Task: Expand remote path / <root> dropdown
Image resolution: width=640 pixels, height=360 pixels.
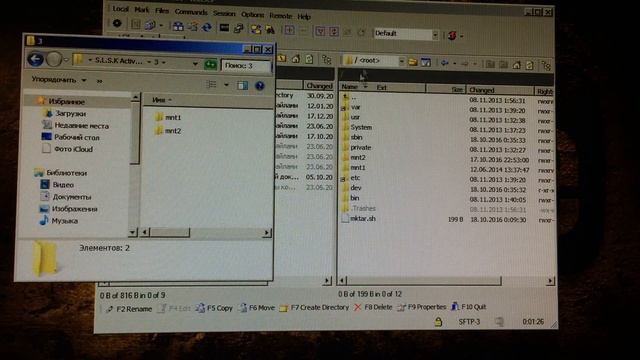Action: pyautogui.click(x=402, y=61)
